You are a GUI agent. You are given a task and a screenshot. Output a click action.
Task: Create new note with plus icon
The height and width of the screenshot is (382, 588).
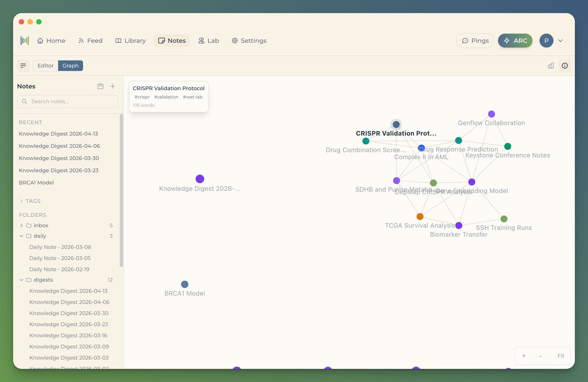tap(113, 86)
